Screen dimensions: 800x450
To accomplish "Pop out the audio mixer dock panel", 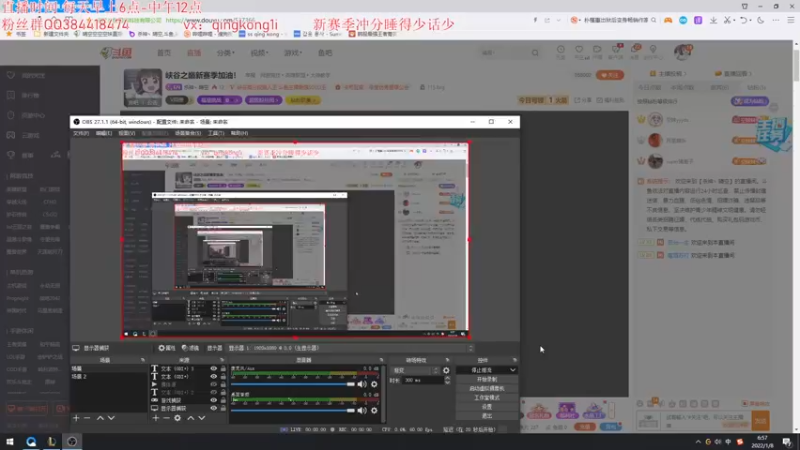I will click(x=381, y=360).
